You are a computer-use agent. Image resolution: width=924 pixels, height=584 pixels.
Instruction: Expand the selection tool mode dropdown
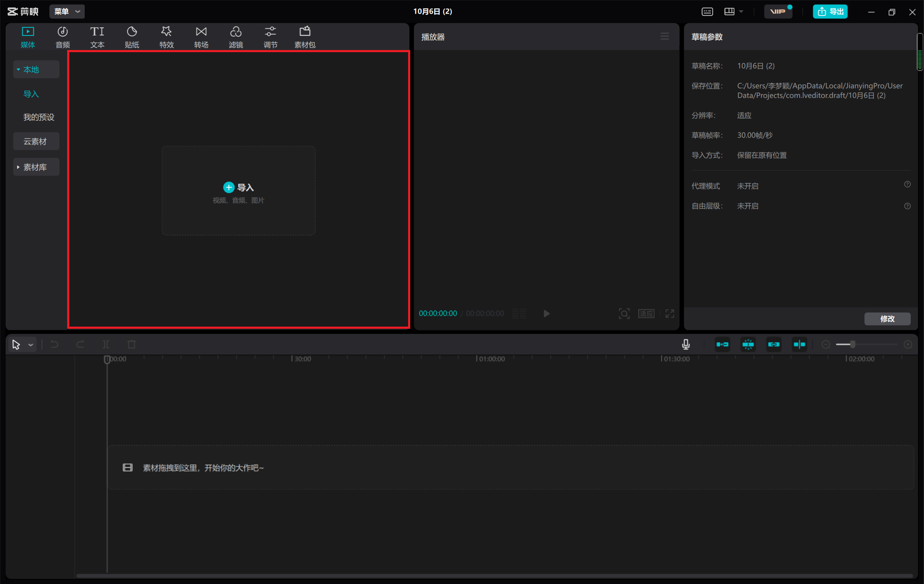pyautogui.click(x=31, y=345)
